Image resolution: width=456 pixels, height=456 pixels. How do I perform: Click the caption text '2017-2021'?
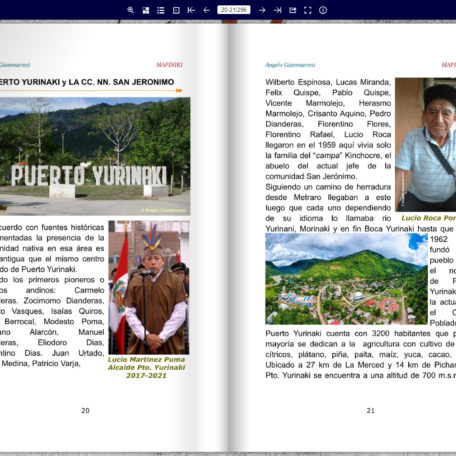click(146, 375)
